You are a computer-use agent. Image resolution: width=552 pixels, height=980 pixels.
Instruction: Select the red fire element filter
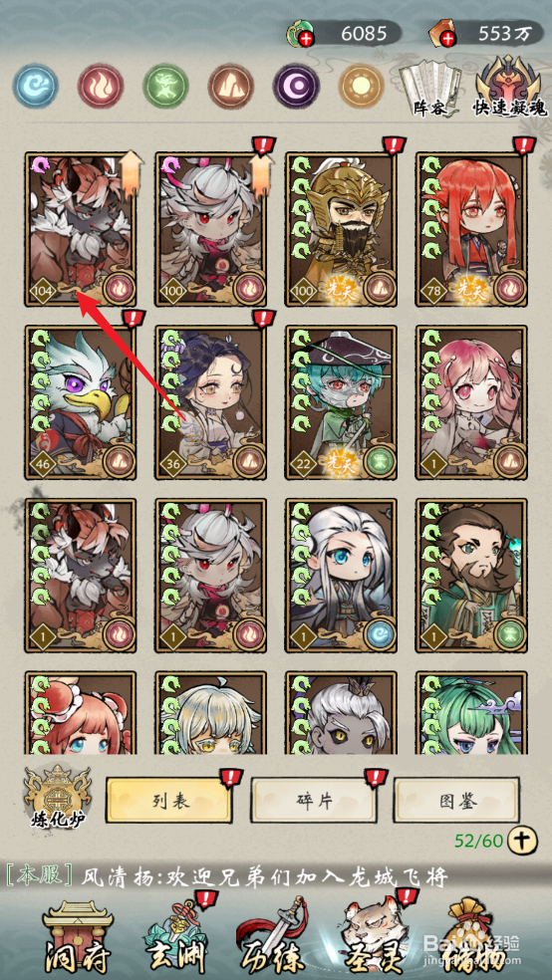100,86
